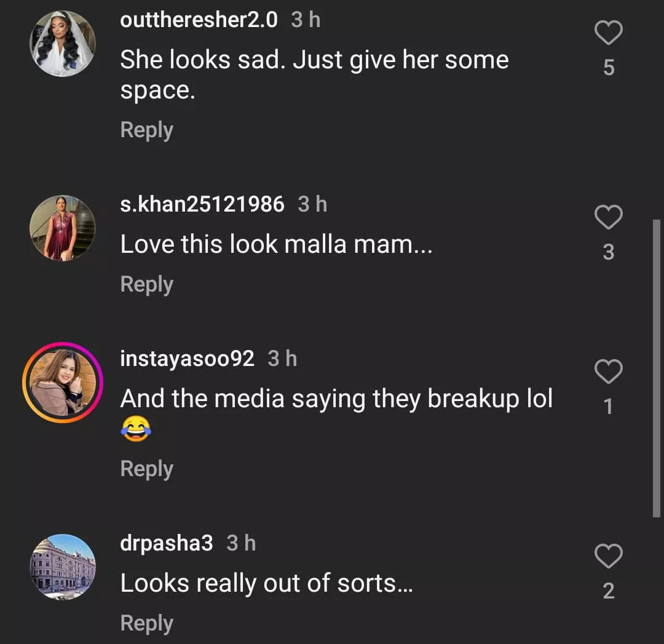This screenshot has height=644, width=664.
Task: Like s.khan25121986's comment
Action: (x=609, y=218)
